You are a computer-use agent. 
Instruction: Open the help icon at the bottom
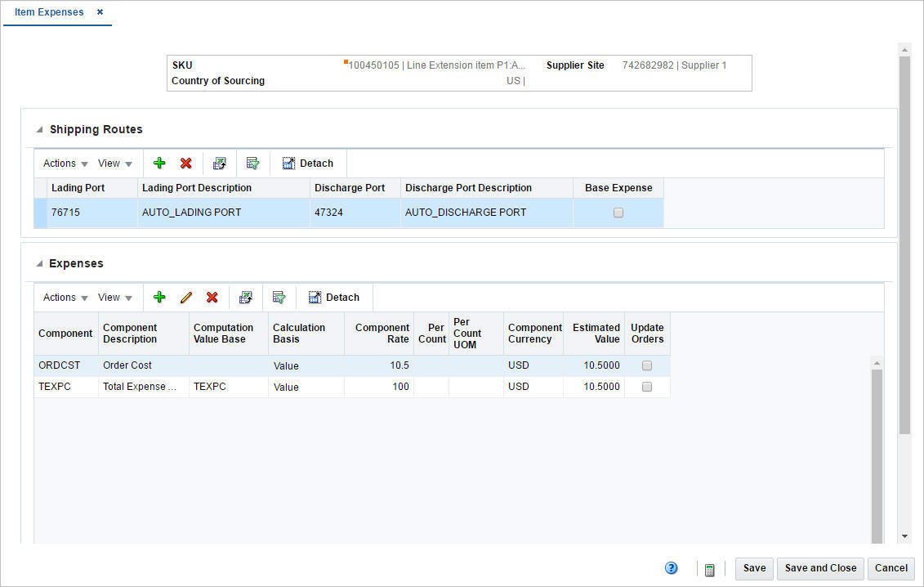click(x=671, y=568)
